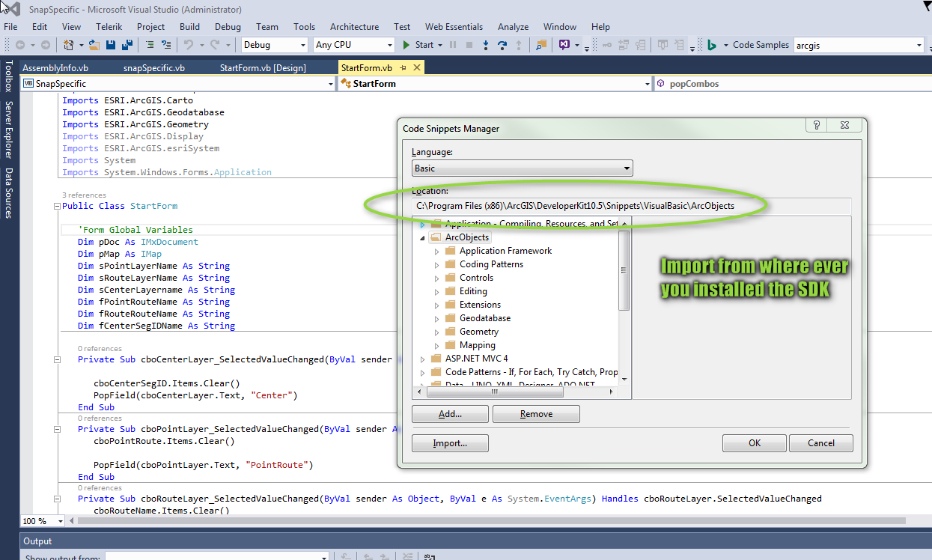The height and width of the screenshot is (560, 932).
Task: Click the Open File folder icon
Action: coord(94,45)
